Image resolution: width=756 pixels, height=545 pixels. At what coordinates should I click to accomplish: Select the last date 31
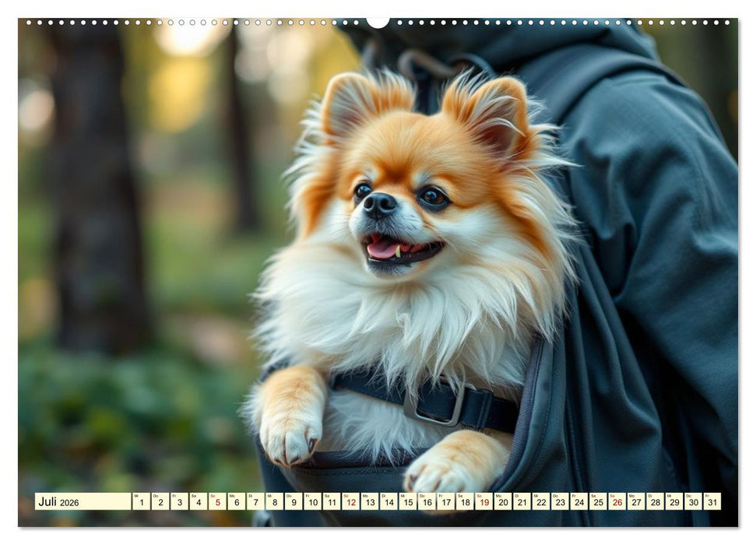[x=712, y=503]
